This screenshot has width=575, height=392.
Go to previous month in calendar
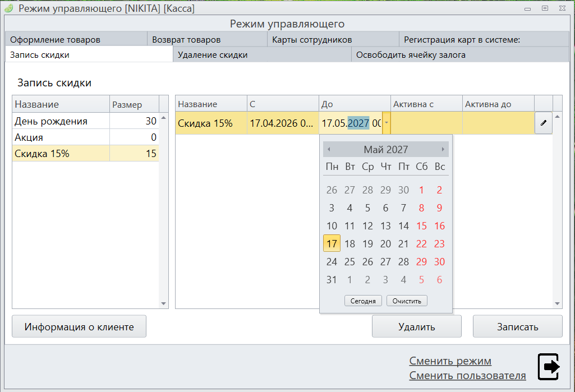(x=329, y=149)
